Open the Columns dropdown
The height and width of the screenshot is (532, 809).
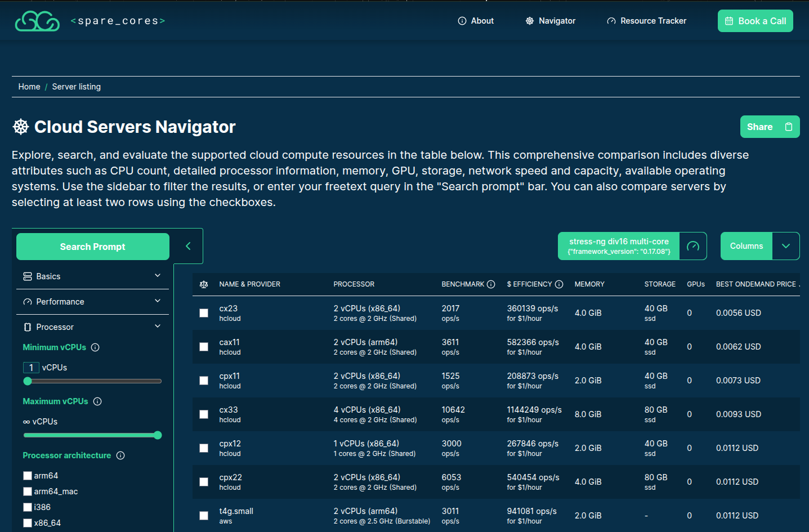[x=786, y=246]
